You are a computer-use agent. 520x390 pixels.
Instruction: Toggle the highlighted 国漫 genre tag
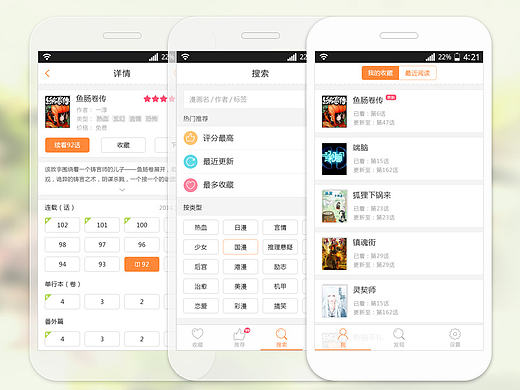pos(240,247)
